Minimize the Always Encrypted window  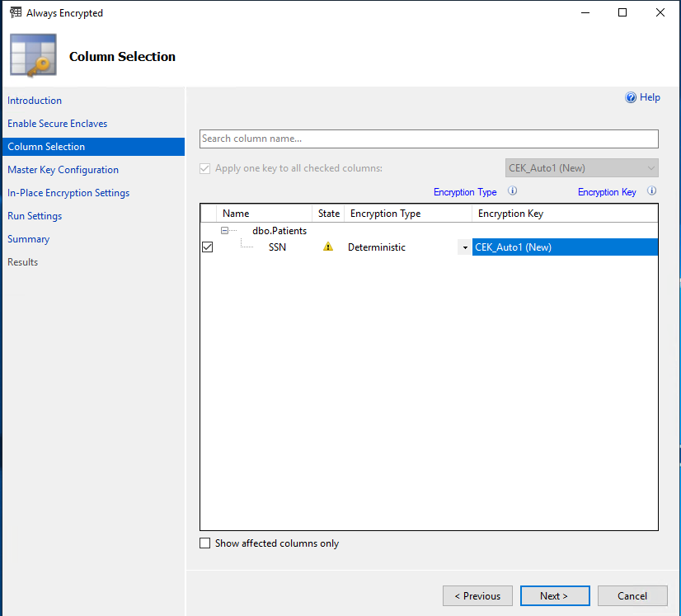coord(585,12)
